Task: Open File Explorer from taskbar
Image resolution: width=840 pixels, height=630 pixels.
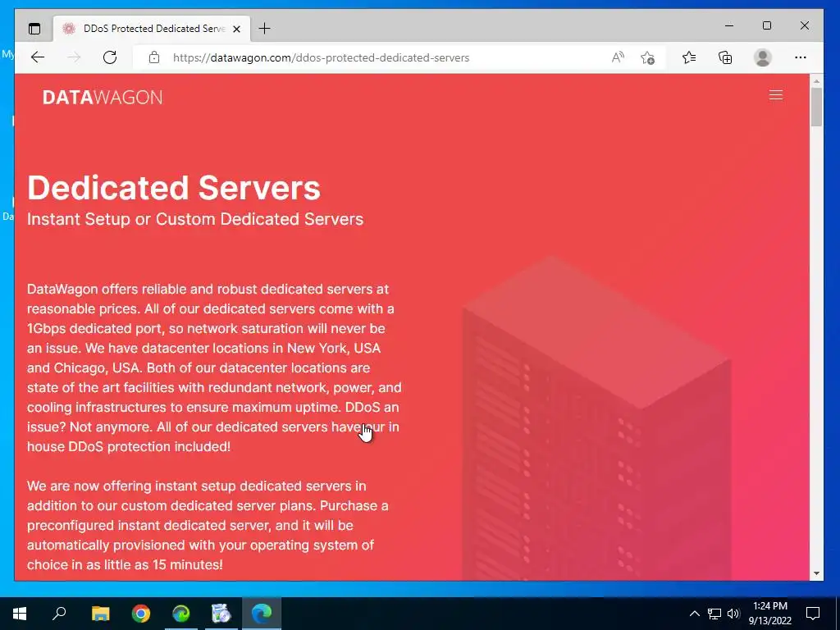Action: point(100,614)
